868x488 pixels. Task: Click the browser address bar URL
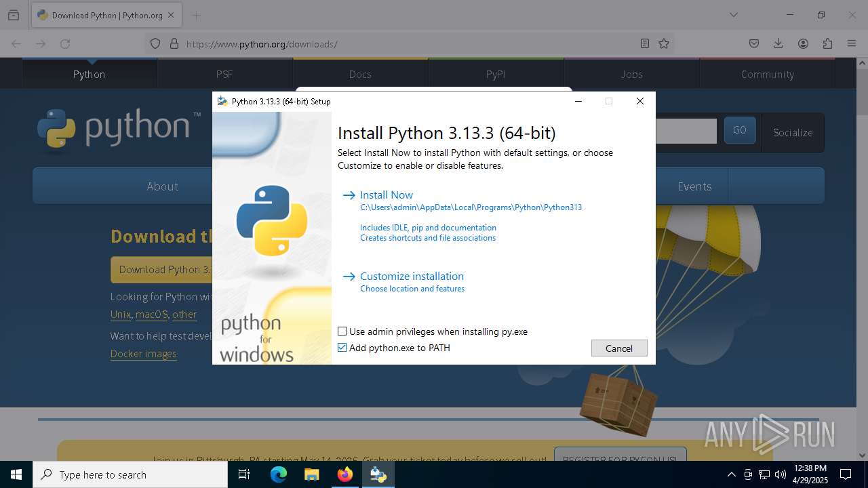pyautogui.click(x=262, y=44)
